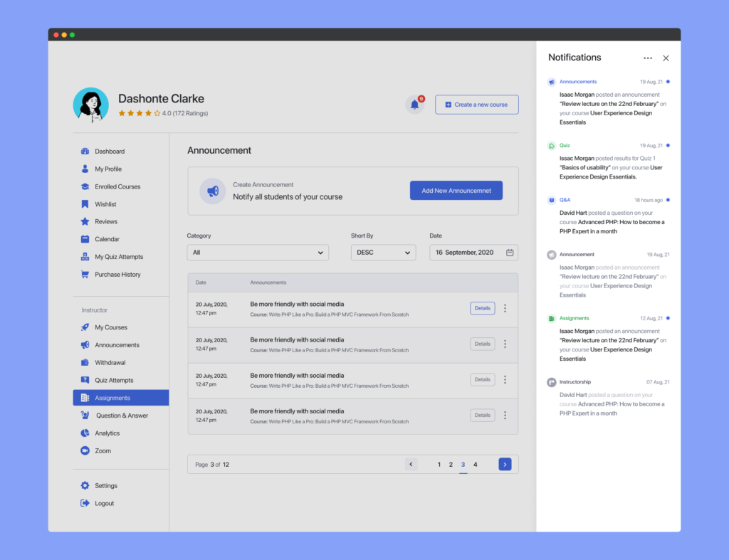Viewport: 729px width, 560px height.
Task: Click the Announcements notification category icon
Action: 552,83
